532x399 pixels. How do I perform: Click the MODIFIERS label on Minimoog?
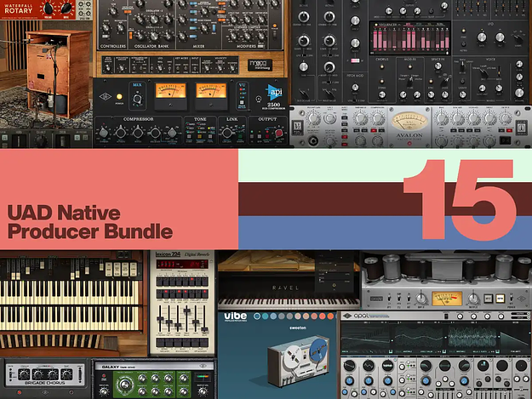[246, 46]
